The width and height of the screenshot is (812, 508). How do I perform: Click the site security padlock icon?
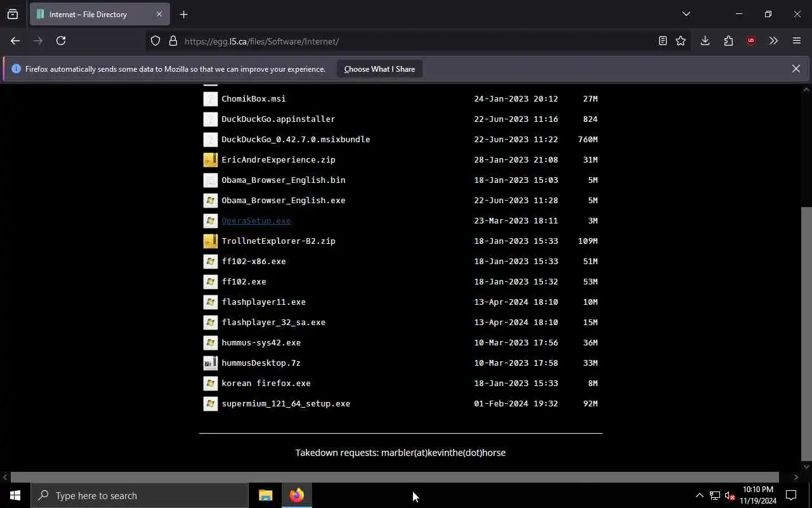(x=173, y=41)
